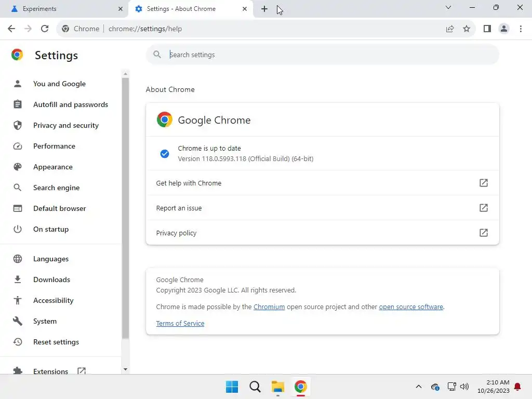Open Search engine settings
This screenshot has height=399, width=532.
click(x=56, y=188)
